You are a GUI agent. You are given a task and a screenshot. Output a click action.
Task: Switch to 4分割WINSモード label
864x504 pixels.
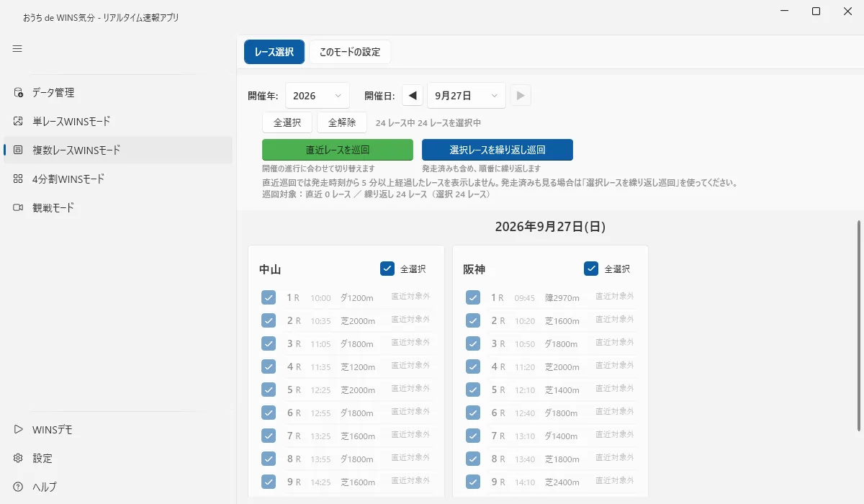coord(68,179)
